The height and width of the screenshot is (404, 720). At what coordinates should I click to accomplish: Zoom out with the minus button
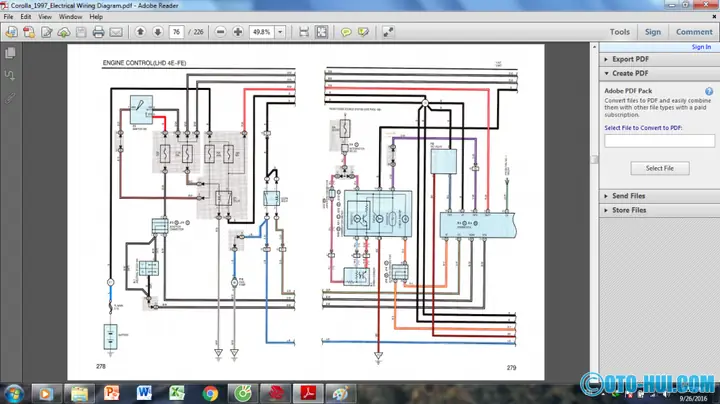click(220, 32)
